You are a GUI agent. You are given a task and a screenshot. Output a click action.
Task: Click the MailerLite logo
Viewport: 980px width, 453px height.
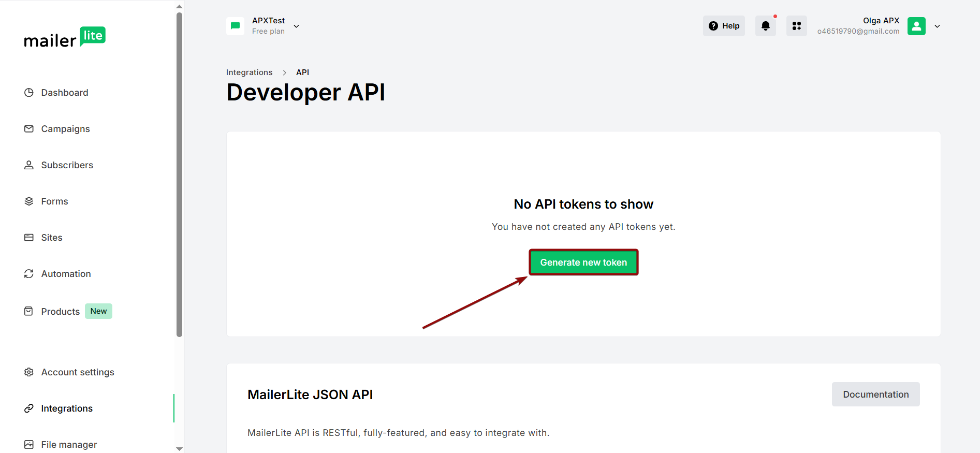65,37
